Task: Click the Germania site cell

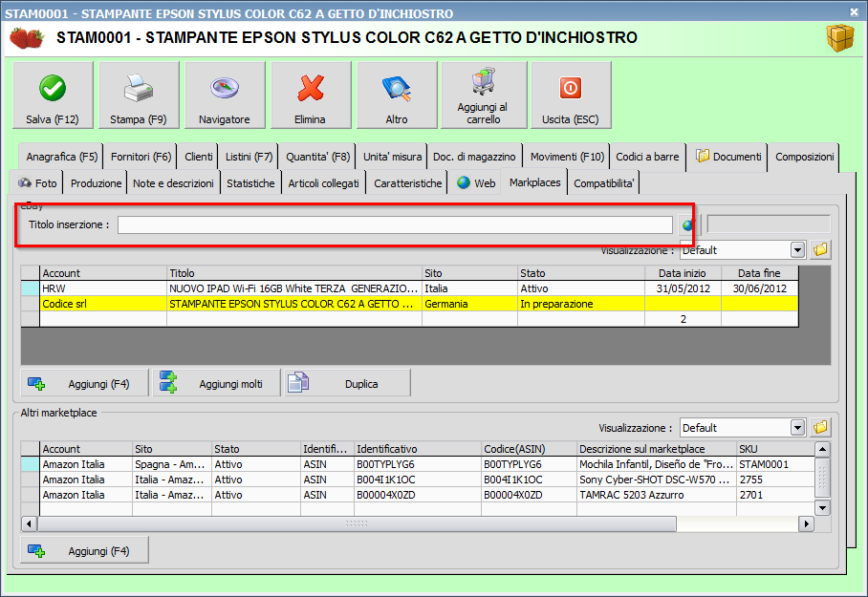Action: [469, 304]
